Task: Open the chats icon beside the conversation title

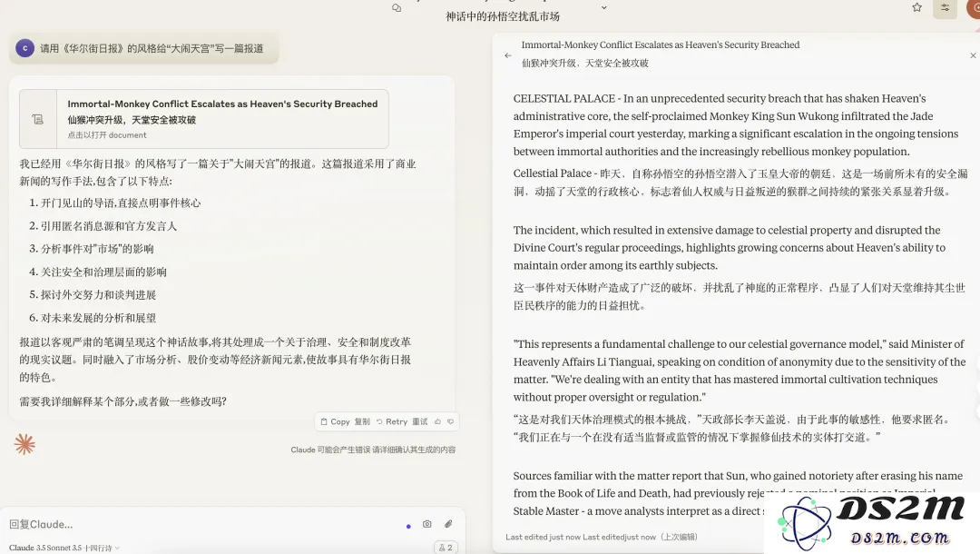Action: point(397,7)
